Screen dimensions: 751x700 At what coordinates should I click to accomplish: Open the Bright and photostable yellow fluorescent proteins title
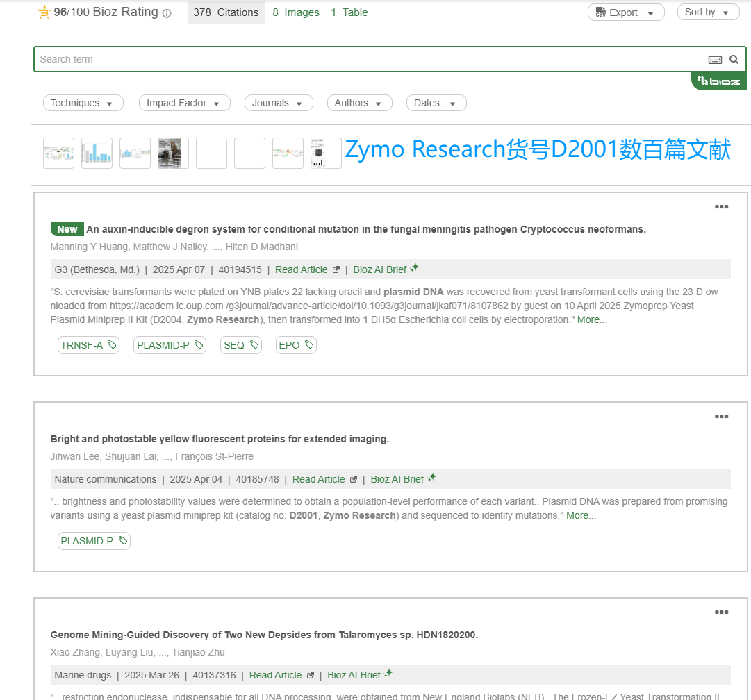click(x=220, y=439)
